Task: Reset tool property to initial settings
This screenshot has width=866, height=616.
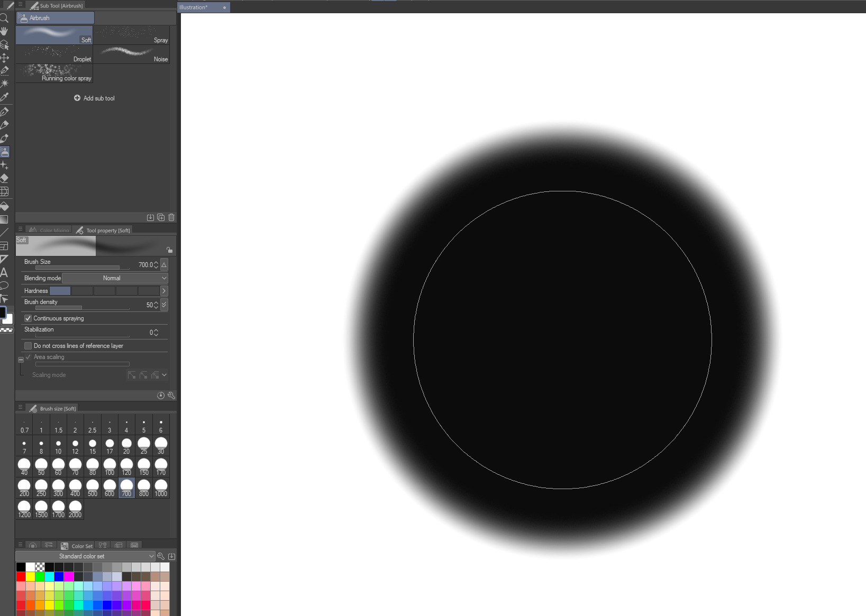Action: point(161,396)
